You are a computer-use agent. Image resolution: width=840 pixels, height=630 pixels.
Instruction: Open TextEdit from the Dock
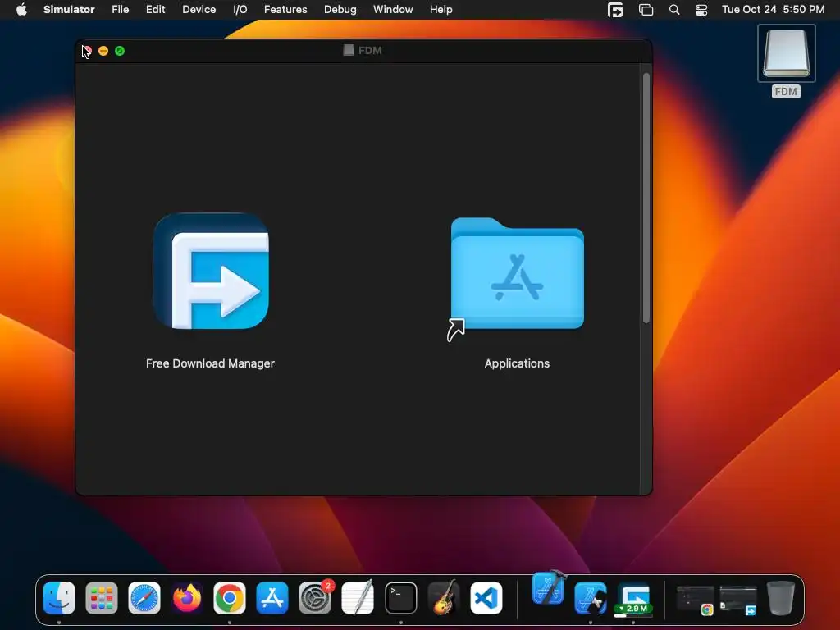point(358,598)
